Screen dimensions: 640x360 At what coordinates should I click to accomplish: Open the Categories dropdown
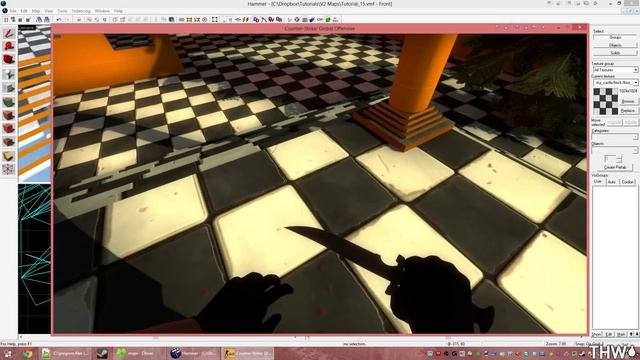(615, 137)
